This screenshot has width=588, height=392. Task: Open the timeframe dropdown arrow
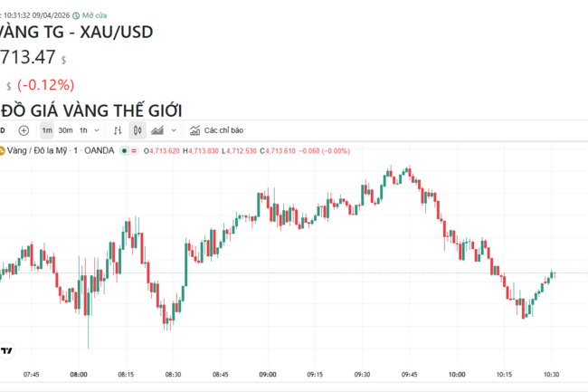click(97, 130)
